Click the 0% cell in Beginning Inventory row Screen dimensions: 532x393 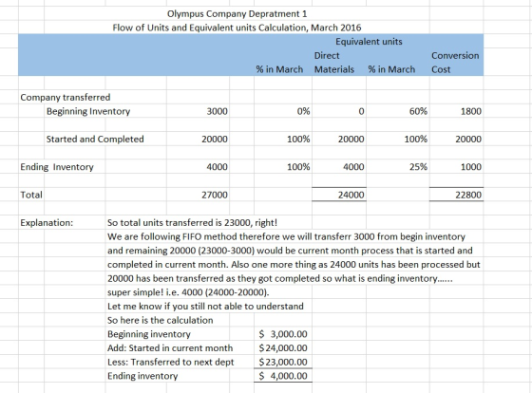coord(303,111)
